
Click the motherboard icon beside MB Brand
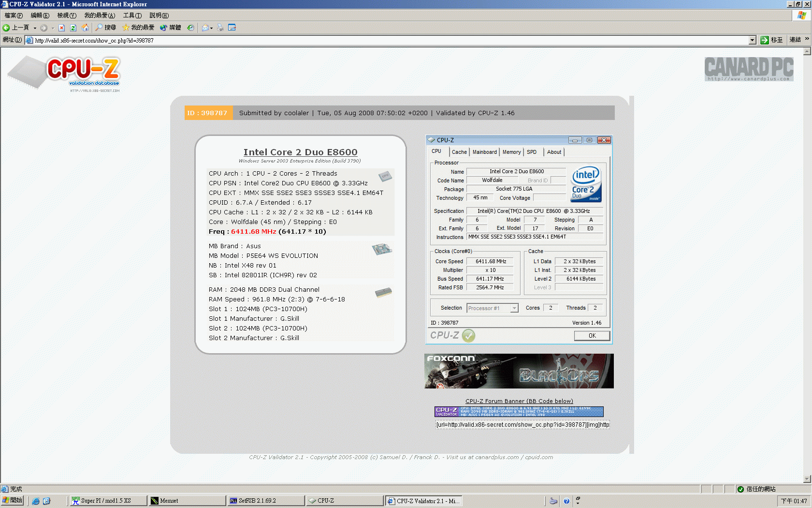[x=382, y=249]
